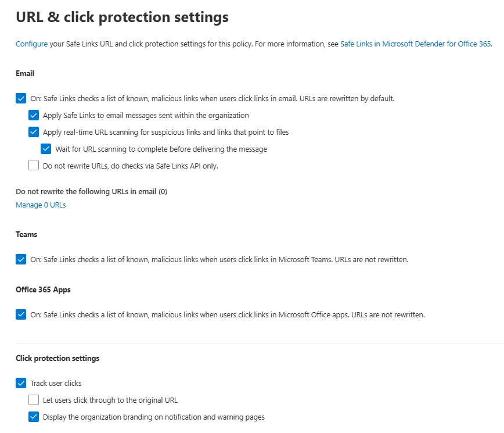The height and width of the screenshot is (433, 504).
Task: Click the Track user clicks label text
Action: click(x=60, y=383)
